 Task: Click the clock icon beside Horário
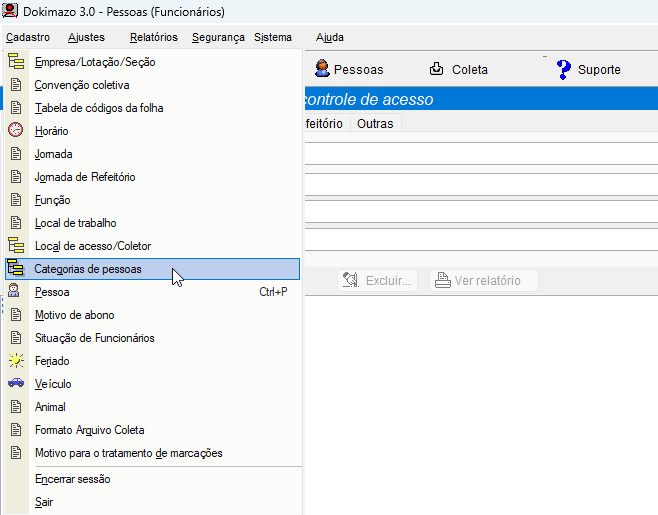click(15, 131)
